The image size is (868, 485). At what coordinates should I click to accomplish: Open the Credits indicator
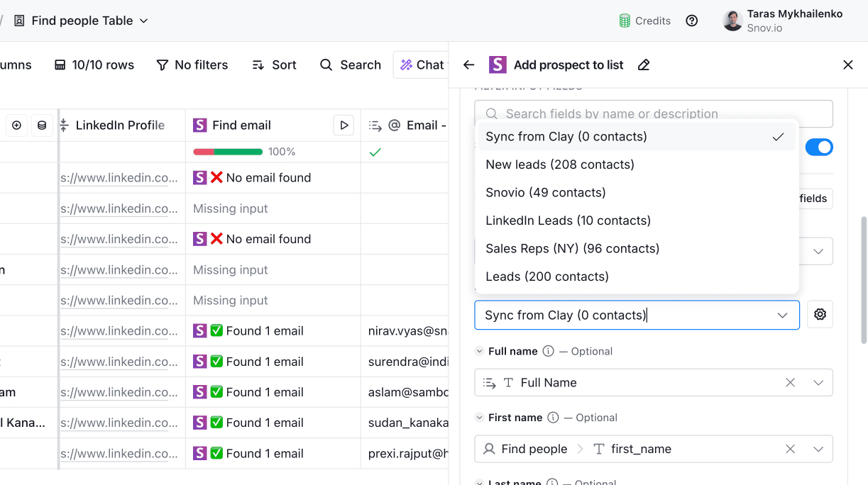tap(644, 21)
